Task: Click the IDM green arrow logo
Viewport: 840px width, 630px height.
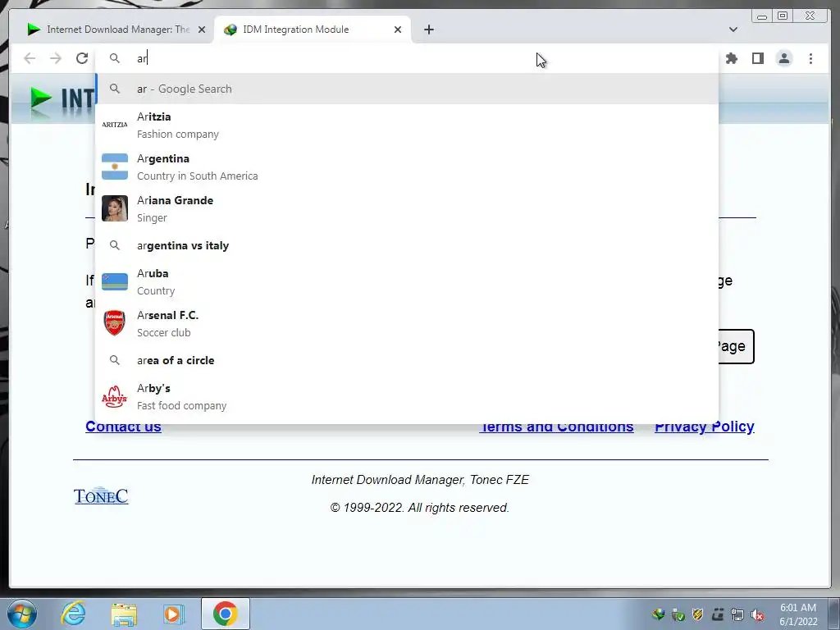Action: 42,99
